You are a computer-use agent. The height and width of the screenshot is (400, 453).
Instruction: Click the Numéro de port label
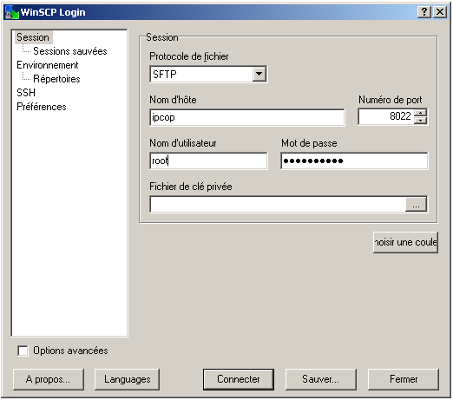[390, 100]
